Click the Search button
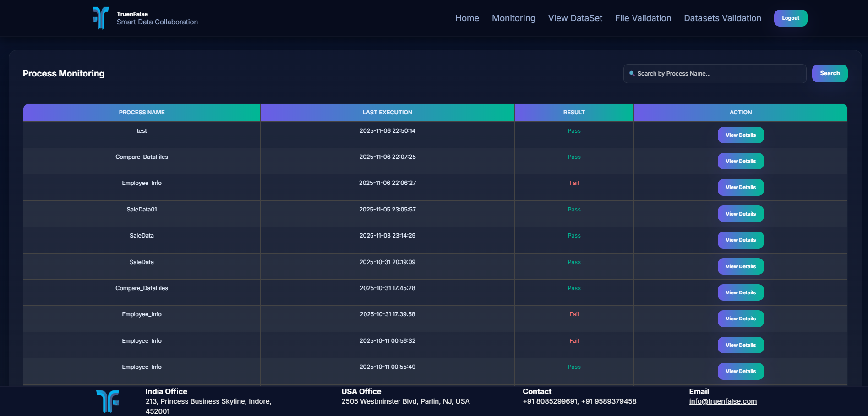 click(x=830, y=73)
